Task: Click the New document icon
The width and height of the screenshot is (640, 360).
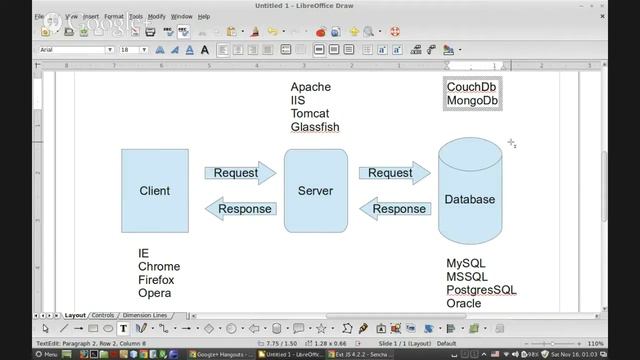Action: tap(45, 32)
